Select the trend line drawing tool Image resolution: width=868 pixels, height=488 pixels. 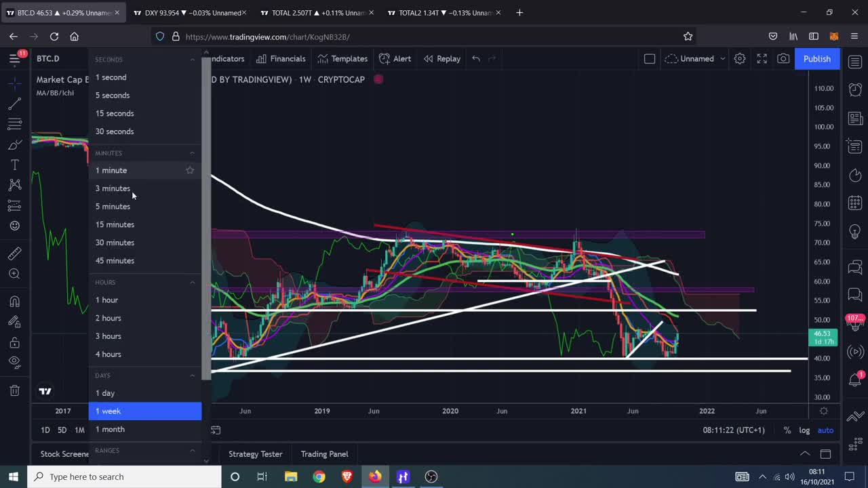[15, 104]
